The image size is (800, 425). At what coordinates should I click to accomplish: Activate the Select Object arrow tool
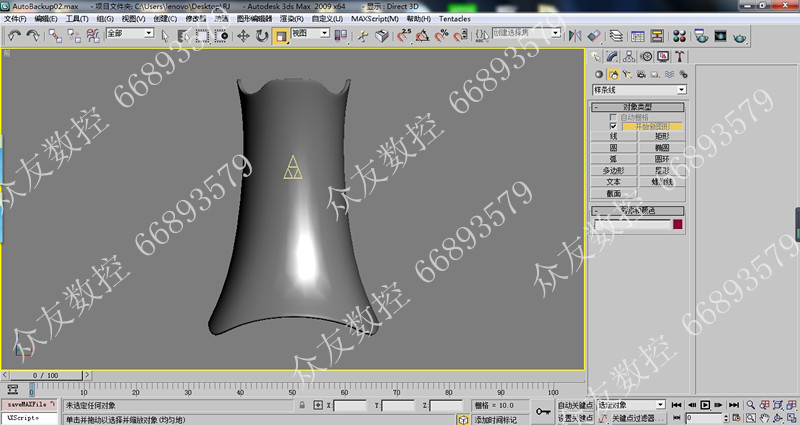coord(165,36)
